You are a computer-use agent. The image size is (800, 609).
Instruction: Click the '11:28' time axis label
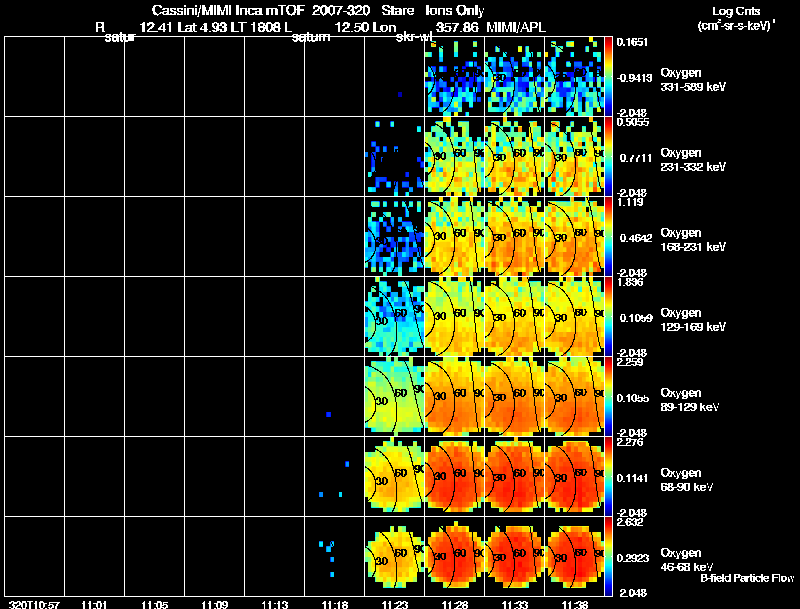click(455, 604)
